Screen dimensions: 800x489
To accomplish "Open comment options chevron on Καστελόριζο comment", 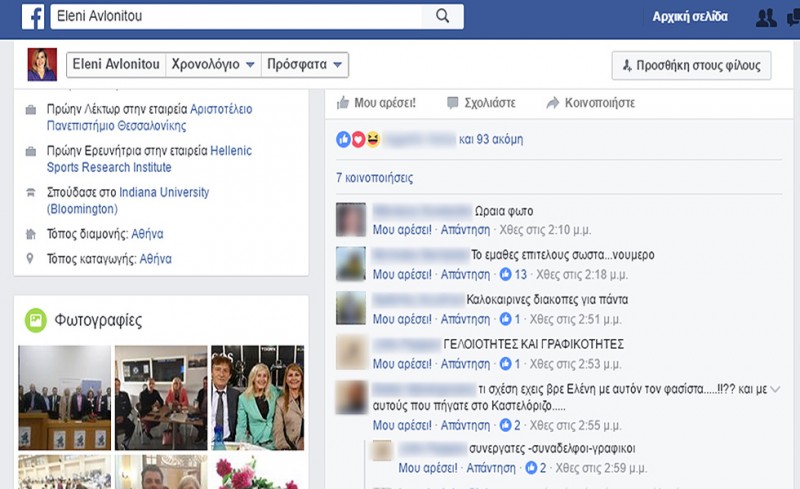I will click(x=775, y=389).
